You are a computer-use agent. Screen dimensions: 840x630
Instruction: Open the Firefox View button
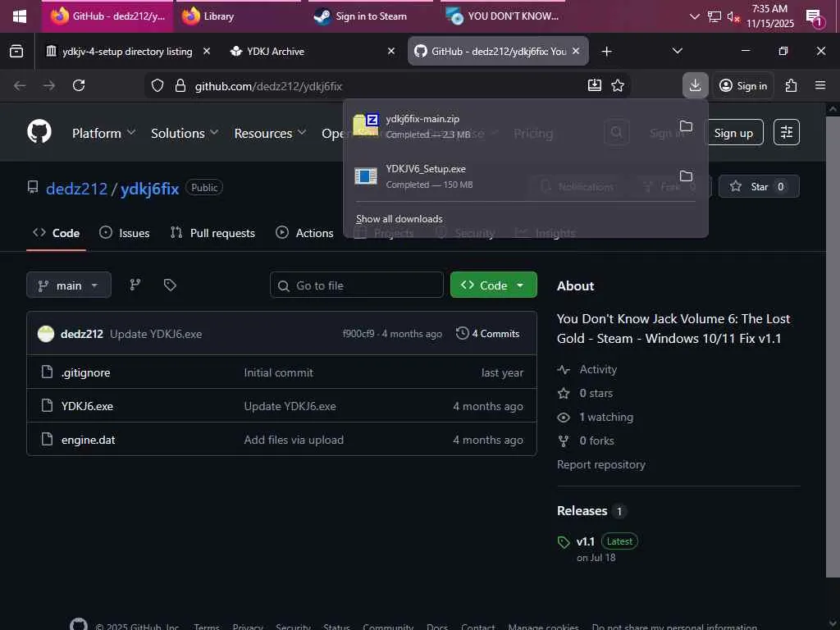click(x=16, y=52)
